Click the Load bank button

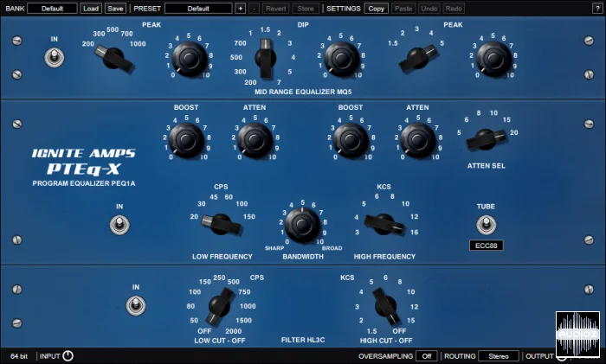(x=91, y=9)
